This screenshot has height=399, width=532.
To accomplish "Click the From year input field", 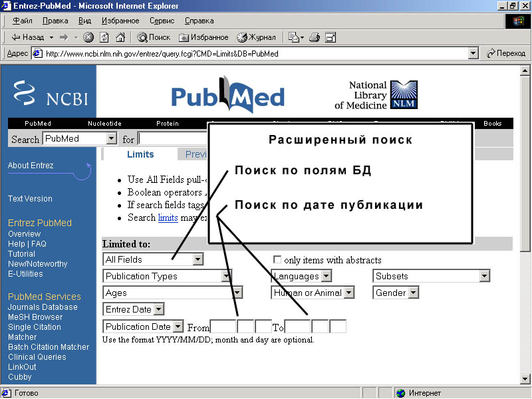I will click(x=223, y=327).
